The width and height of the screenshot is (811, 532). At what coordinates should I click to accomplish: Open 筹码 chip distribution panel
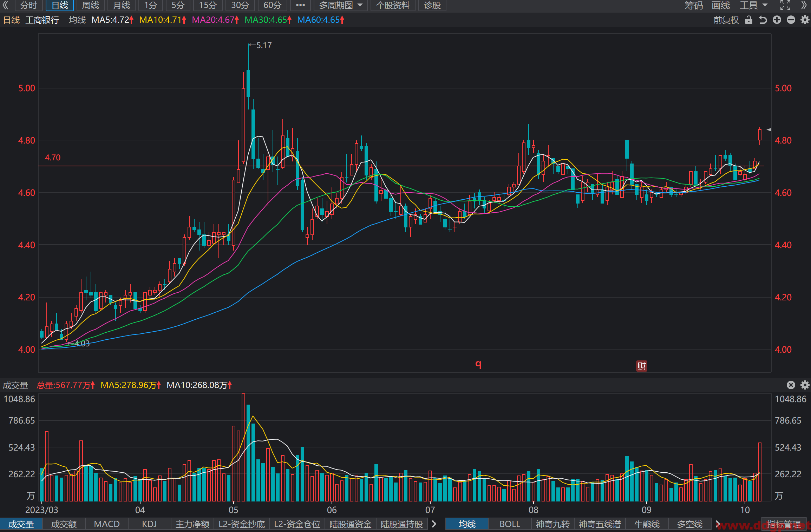pyautogui.click(x=694, y=5)
